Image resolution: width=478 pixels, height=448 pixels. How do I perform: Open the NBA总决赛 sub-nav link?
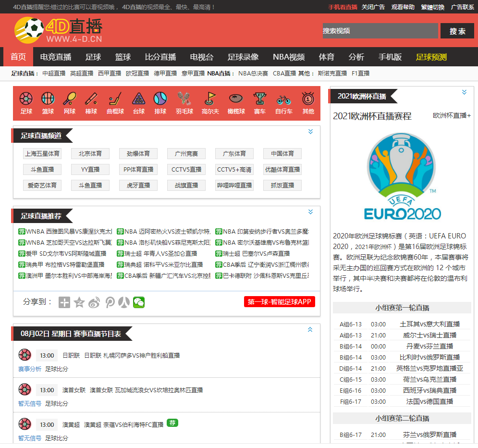[253, 73]
